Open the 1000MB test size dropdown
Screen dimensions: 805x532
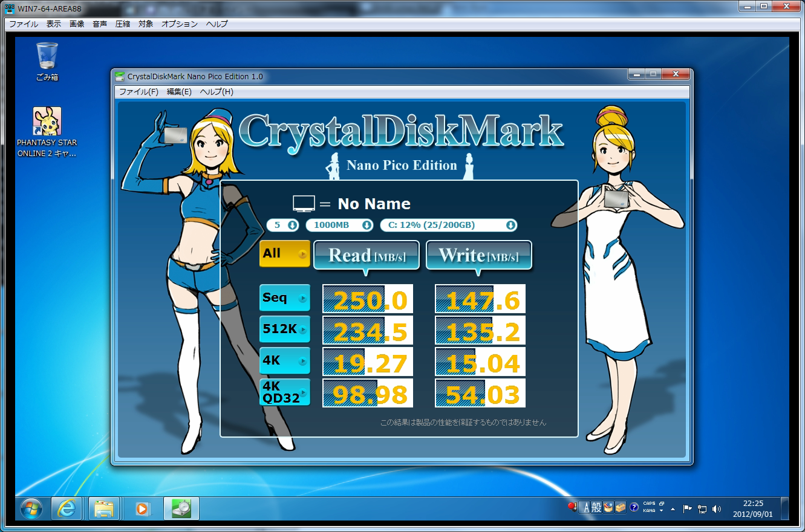tap(339, 225)
